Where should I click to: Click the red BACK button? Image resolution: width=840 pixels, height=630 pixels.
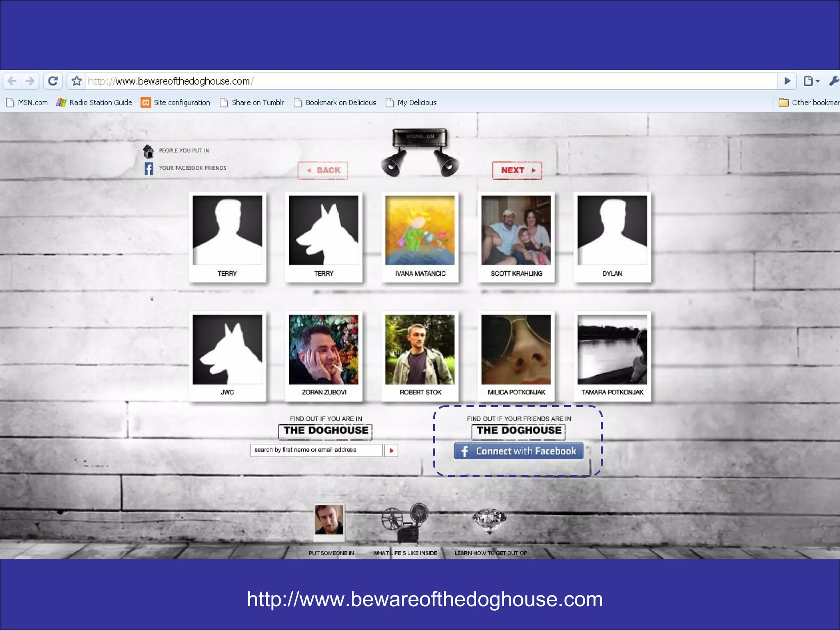[323, 170]
